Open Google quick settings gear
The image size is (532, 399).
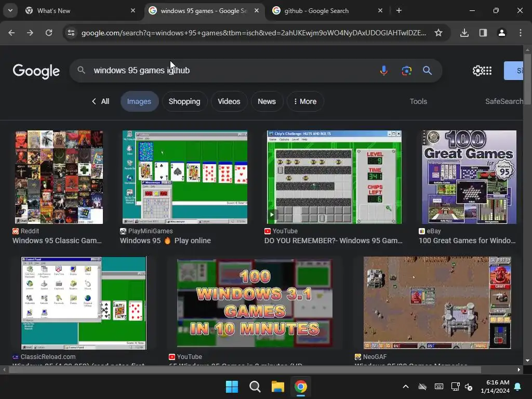(477, 71)
